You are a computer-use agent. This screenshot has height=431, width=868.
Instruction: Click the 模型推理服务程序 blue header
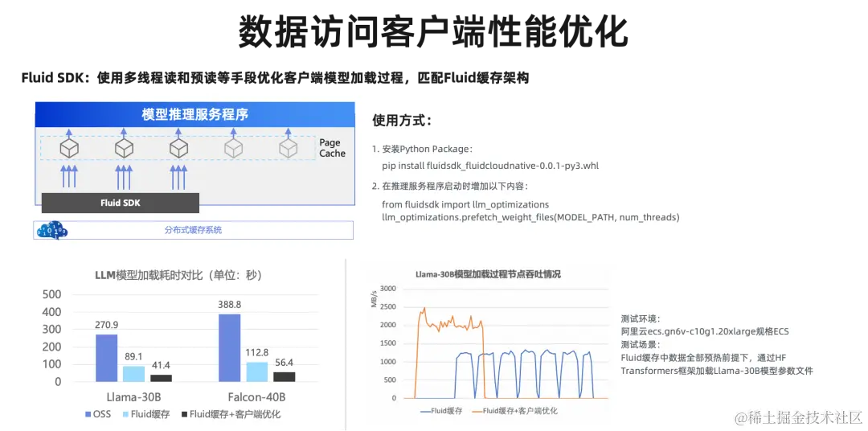point(194,115)
